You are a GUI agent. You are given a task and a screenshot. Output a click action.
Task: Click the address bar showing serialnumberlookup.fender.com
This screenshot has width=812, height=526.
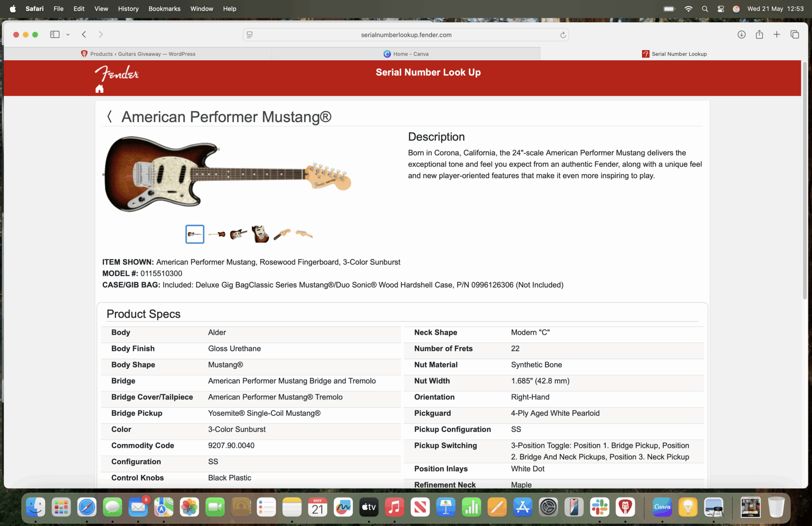click(406, 35)
